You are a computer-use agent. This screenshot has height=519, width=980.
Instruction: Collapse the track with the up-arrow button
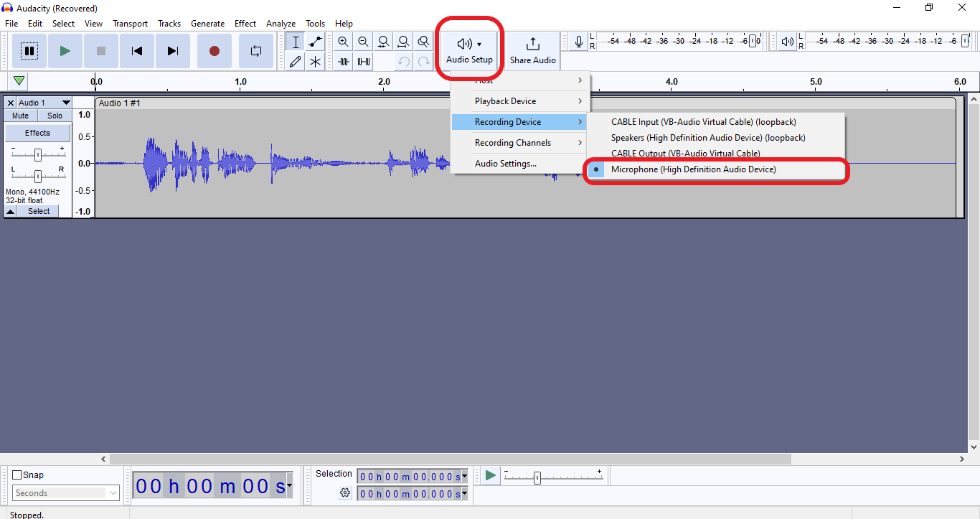point(11,212)
